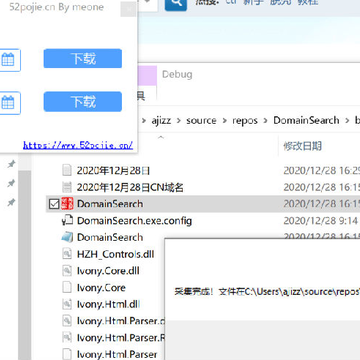Click the blue search magnifier button
Viewport: 360px width, 360px height.
(x=176, y=4)
